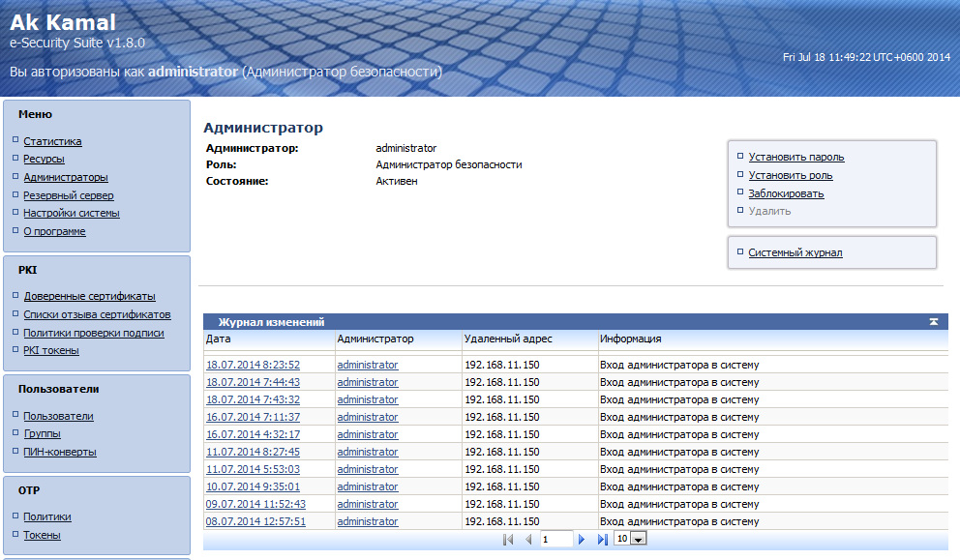
Task: Open Политики проверки подписи
Action: [x=94, y=333]
